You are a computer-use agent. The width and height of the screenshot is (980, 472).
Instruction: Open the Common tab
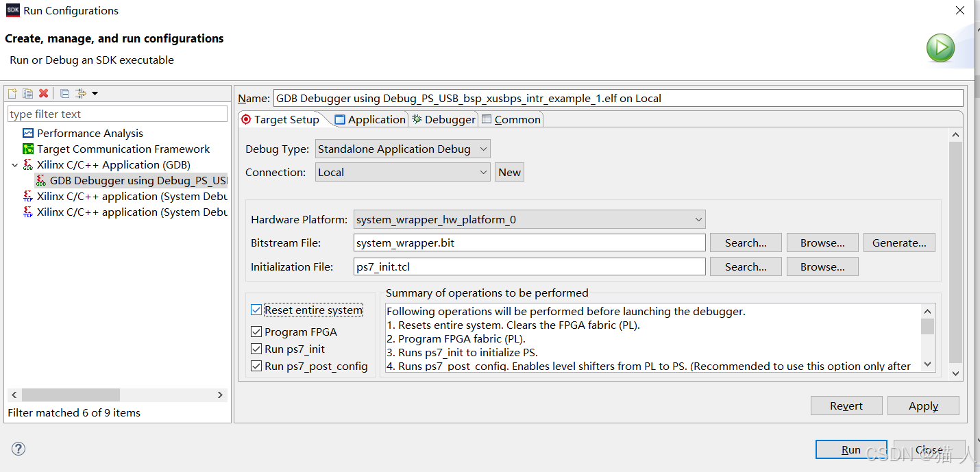click(x=511, y=119)
